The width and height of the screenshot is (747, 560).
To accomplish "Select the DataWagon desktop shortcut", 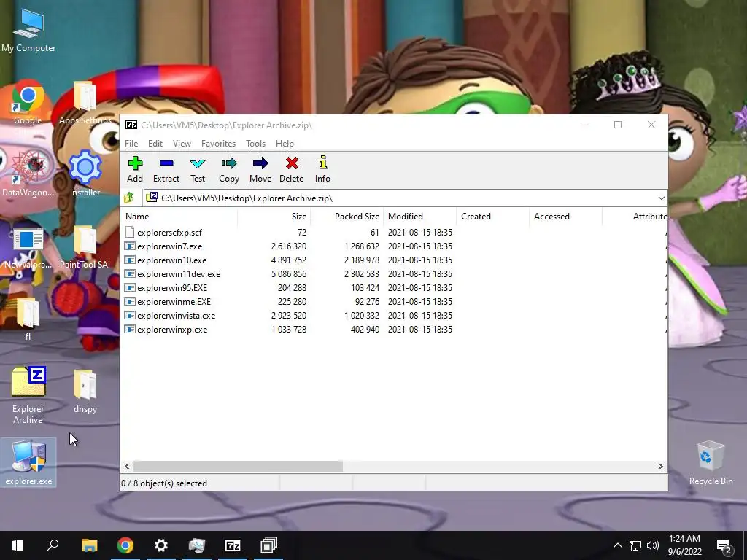I will (x=28, y=174).
